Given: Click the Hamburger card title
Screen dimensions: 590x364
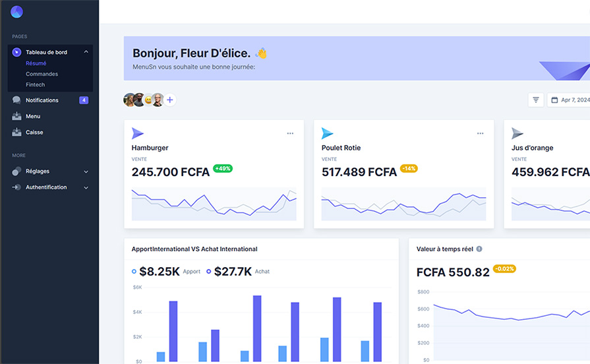Looking at the screenshot, I should click(x=150, y=148).
